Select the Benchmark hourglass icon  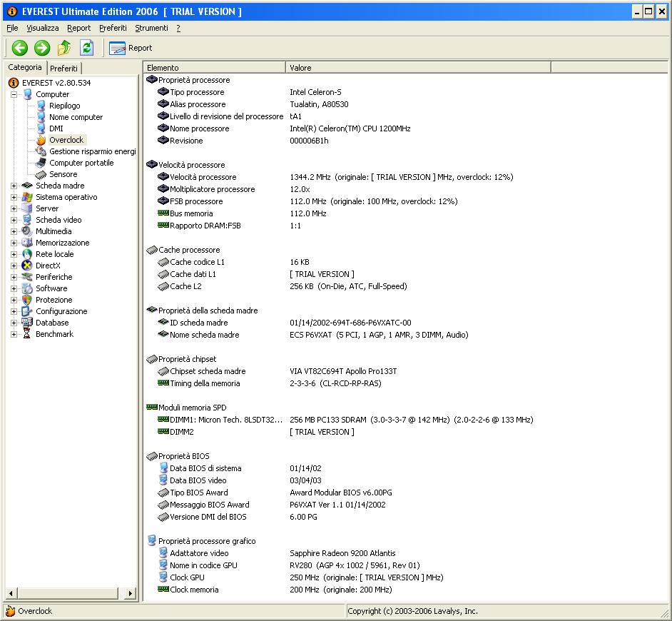[x=27, y=334]
